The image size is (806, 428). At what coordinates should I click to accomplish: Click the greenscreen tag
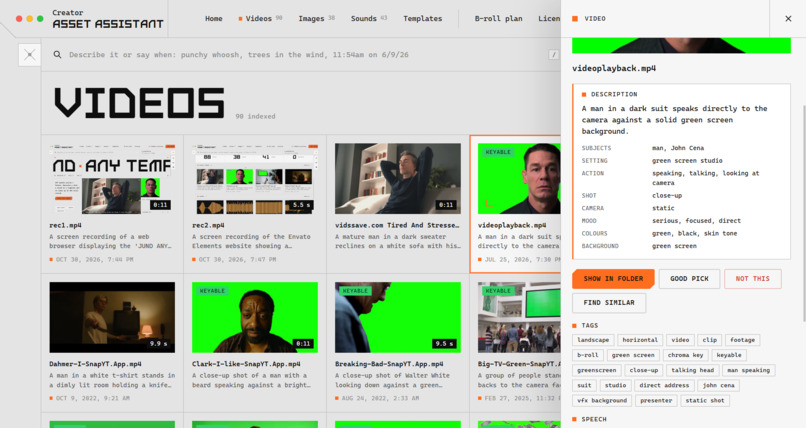(597, 370)
